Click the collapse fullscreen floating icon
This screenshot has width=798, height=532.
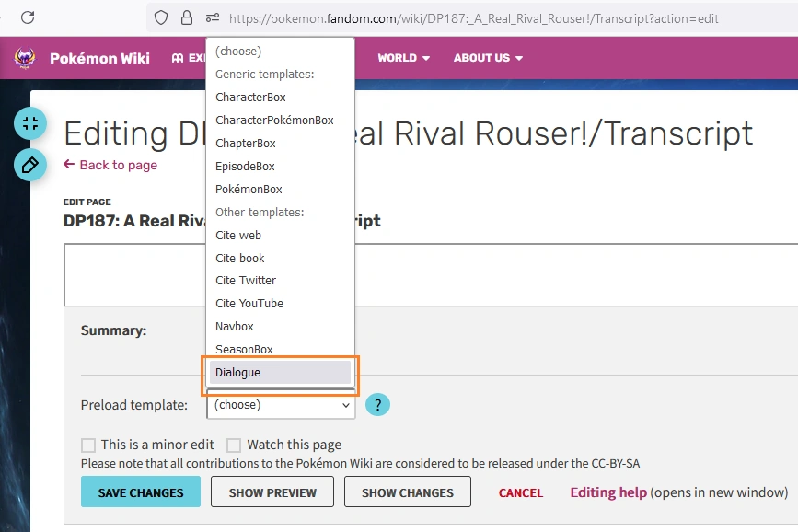pos(30,123)
